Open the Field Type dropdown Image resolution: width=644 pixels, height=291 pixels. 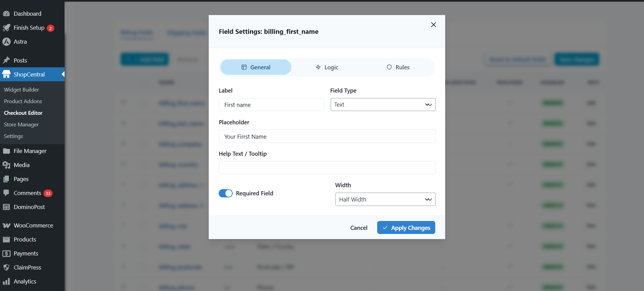click(x=383, y=105)
